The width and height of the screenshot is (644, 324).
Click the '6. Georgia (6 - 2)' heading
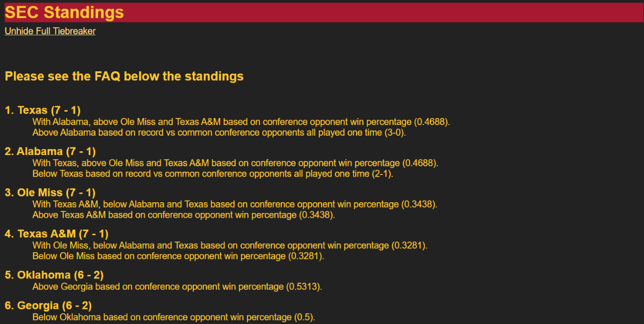[48, 306]
